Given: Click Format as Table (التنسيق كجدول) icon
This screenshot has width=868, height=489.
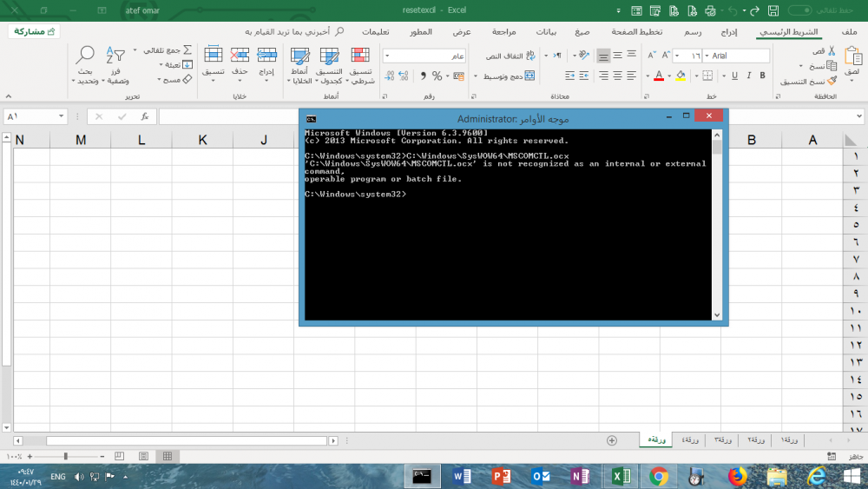Looking at the screenshot, I should (x=329, y=56).
